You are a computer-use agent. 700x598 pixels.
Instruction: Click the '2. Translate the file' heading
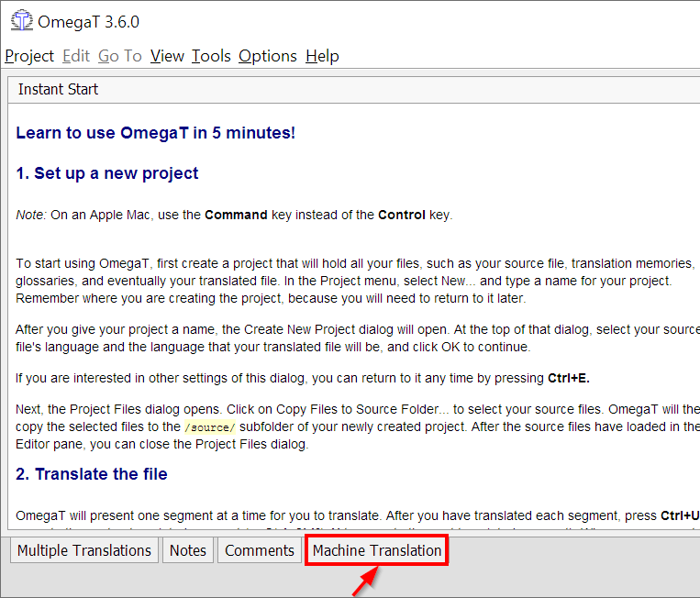tap(92, 474)
